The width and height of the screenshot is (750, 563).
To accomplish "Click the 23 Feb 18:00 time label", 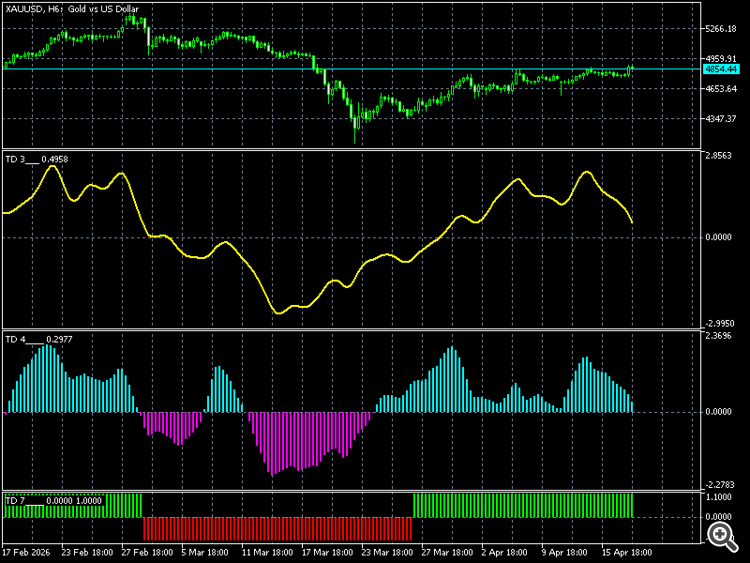I will (87, 552).
